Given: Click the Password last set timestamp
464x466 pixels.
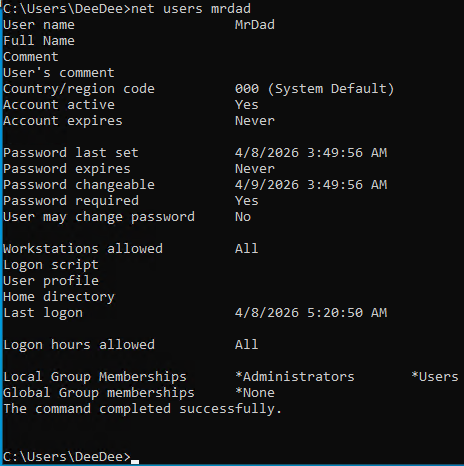Looking at the screenshot, I should (x=311, y=153).
